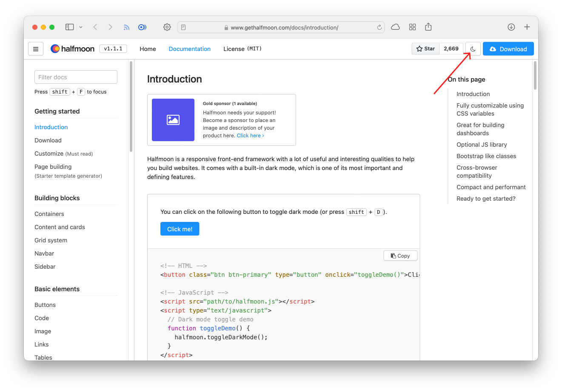Show the tab overview grid icon
The height and width of the screenshot is (392, 562).
point(412,27)
